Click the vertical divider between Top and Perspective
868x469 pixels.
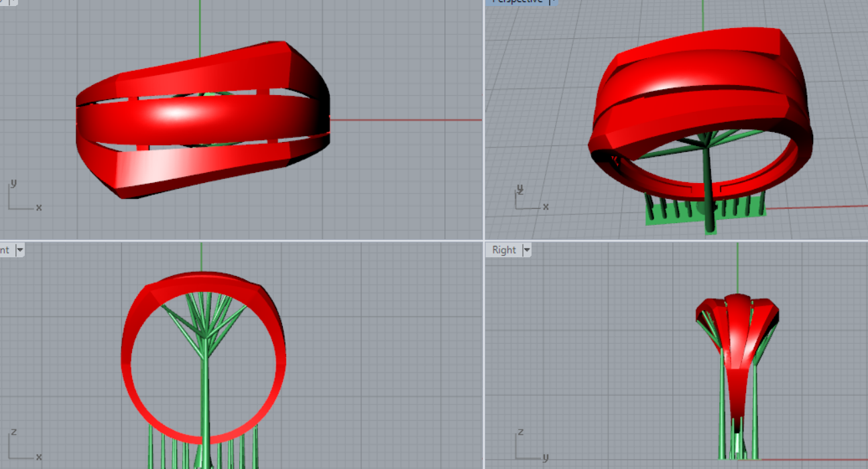pos(483,121)
